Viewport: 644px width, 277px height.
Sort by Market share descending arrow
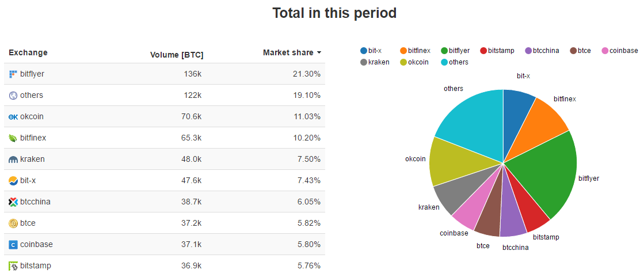coord(319,53)
